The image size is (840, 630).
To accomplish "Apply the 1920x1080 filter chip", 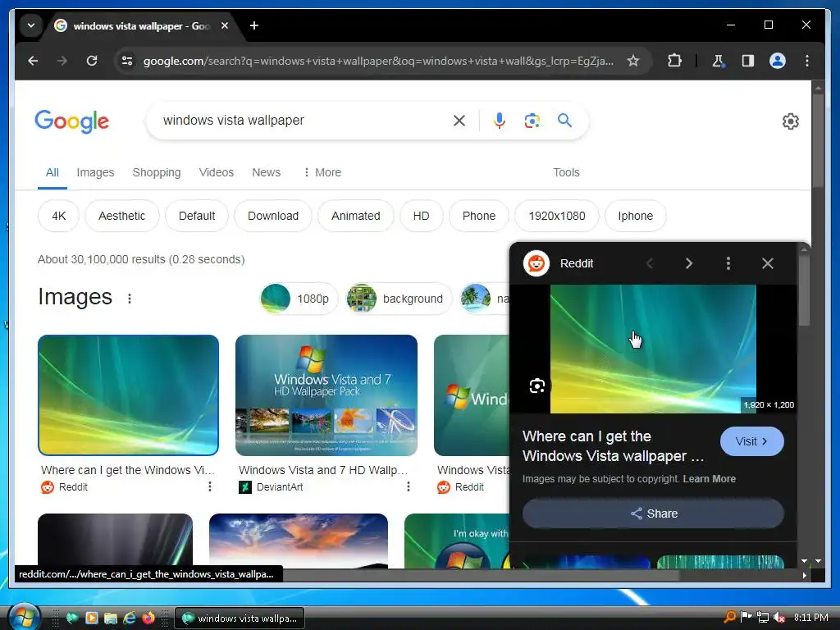I will [x=557, y=216].
